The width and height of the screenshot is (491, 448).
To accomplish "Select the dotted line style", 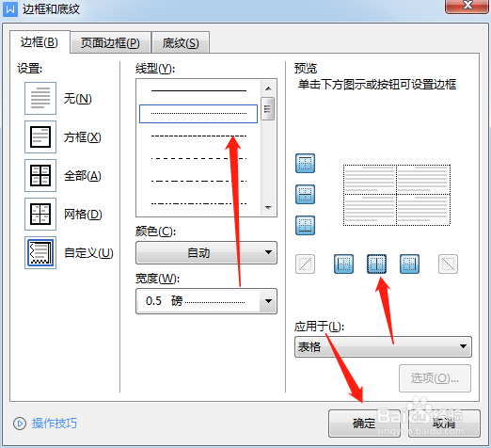I will pos(198,114).
